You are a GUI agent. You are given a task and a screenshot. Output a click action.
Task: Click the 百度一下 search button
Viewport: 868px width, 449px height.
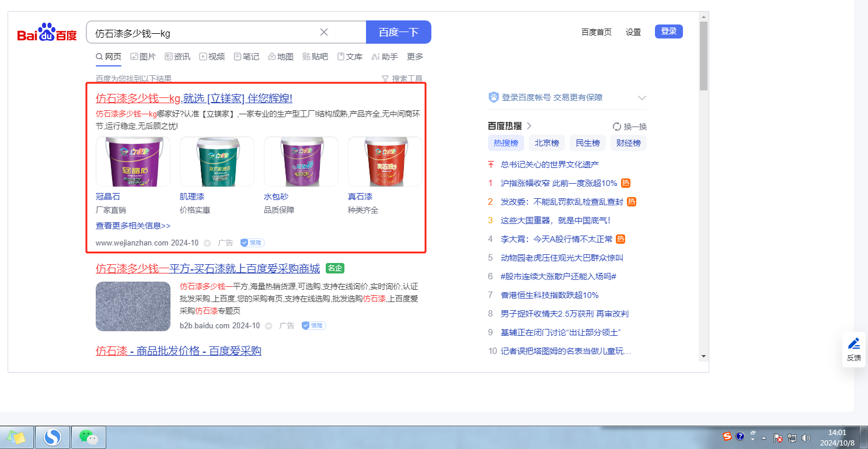pos(399,32)
